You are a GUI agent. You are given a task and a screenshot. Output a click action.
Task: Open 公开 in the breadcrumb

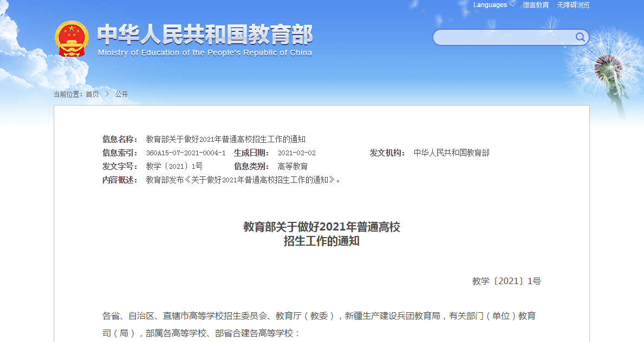click(121, 95)
